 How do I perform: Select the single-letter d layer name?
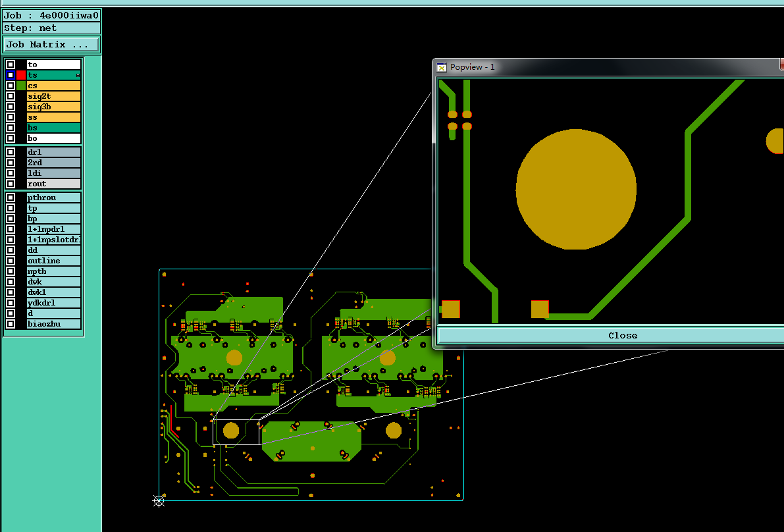[53, 313]
